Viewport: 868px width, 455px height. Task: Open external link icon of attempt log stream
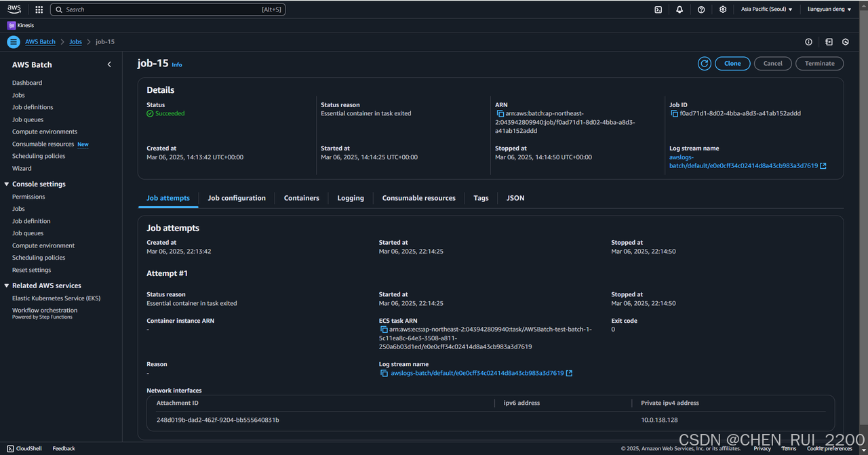[569, 374]
